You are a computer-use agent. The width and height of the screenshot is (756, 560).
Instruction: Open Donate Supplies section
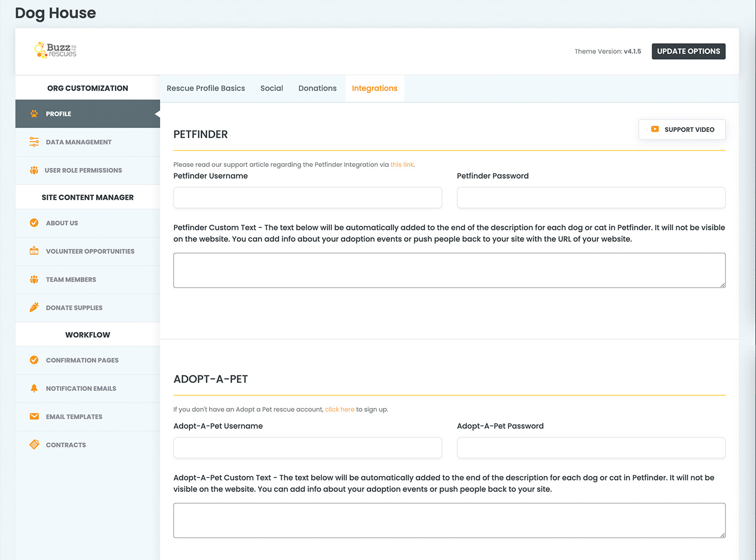point(87,308)
